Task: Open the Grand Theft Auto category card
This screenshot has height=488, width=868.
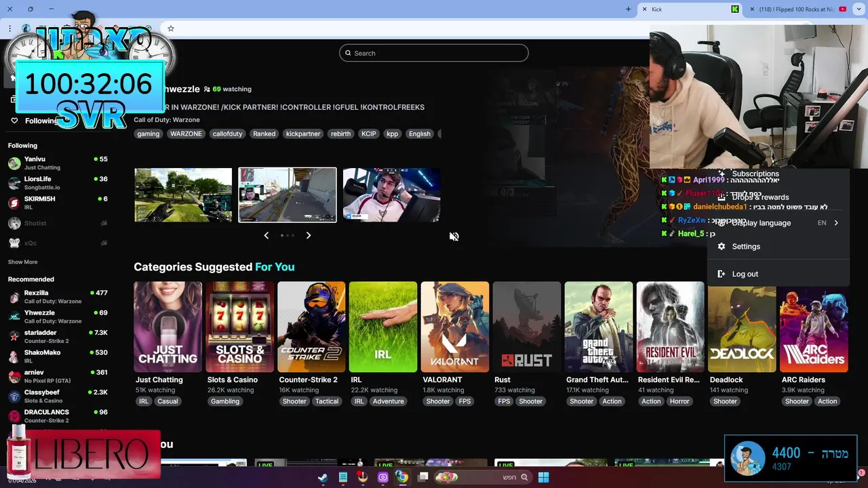Action: 599,327
